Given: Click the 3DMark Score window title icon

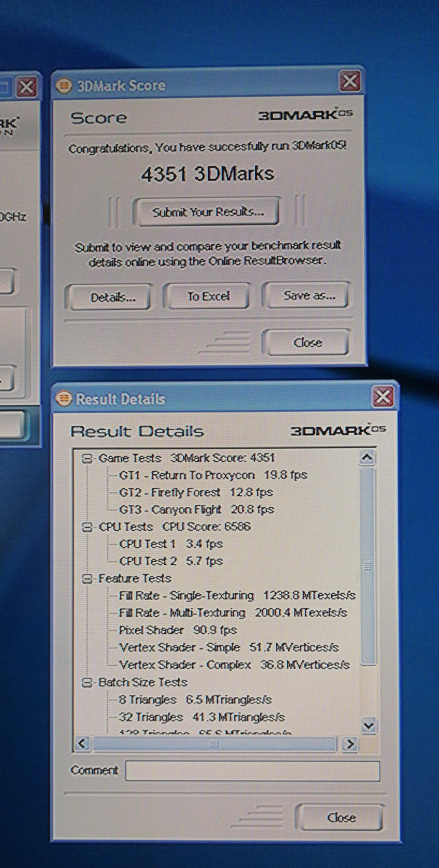Looking at the screenshot, I should click(x=64, y=85).
